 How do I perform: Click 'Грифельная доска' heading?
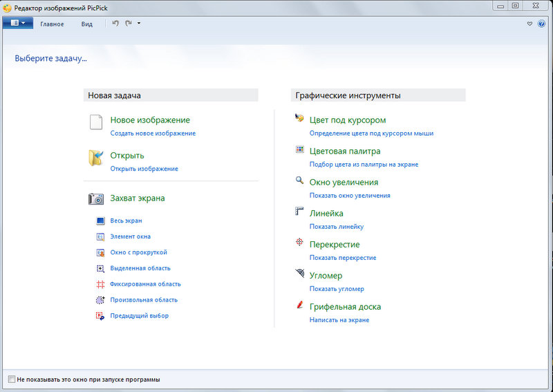(x=345, y=307)
